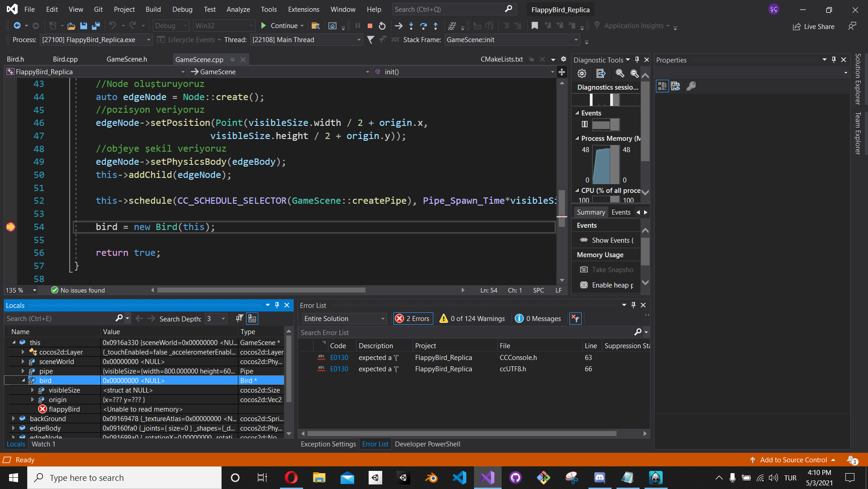
Task: Switch to the Bird.cpp tab
Action: coord(65,59)
